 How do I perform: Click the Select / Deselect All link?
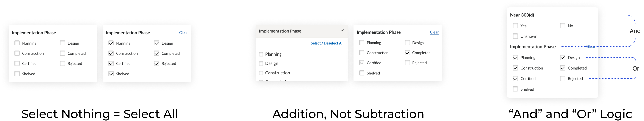pyautogui.click(x=327, y=43)
